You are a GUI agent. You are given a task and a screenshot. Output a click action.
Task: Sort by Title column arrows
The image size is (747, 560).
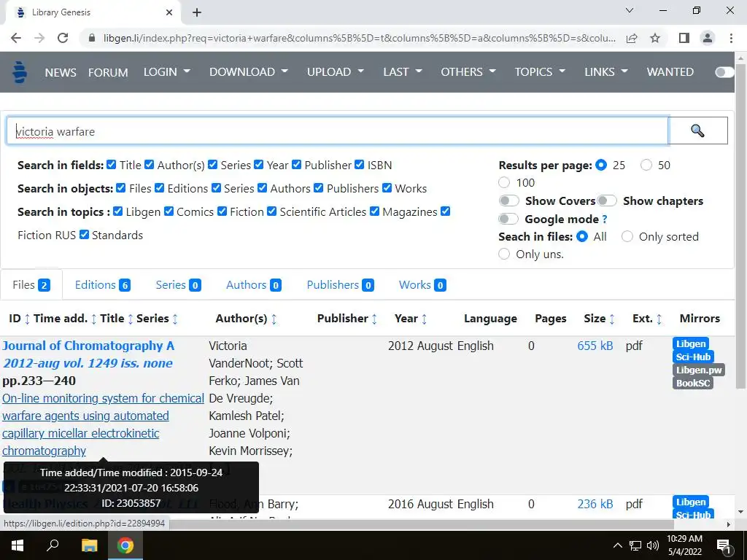click(131, 319)
